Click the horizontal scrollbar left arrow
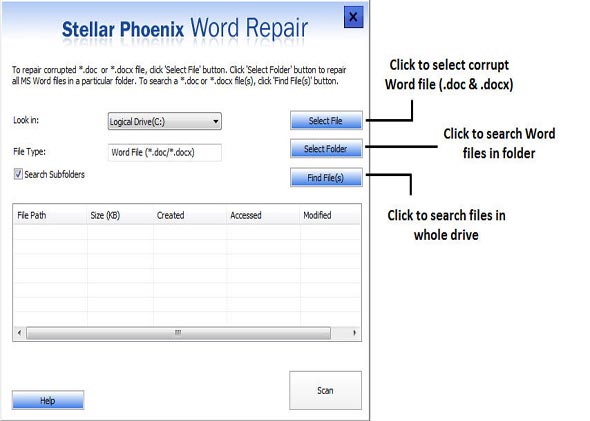 [x=20, y=333]
